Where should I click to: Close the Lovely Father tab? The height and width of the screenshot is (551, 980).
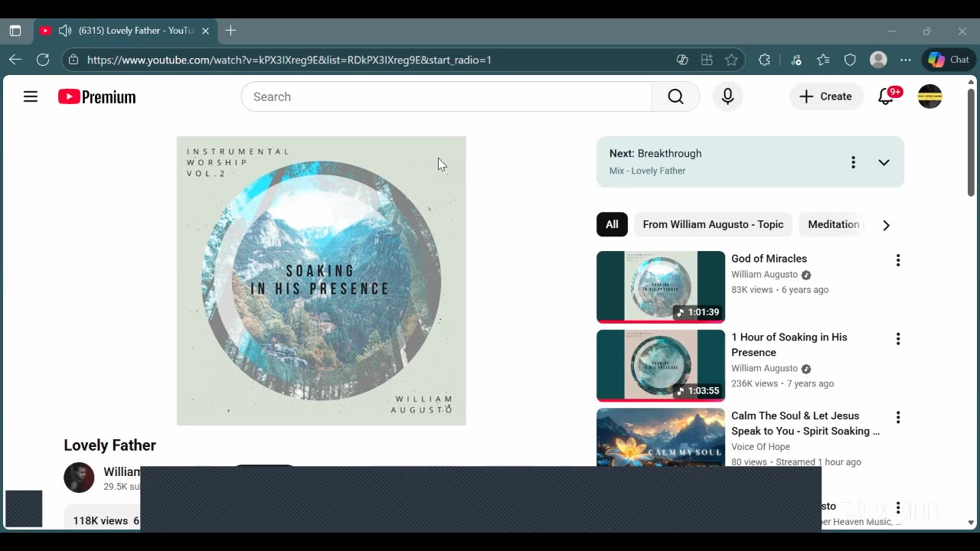[x=205, y=31]
